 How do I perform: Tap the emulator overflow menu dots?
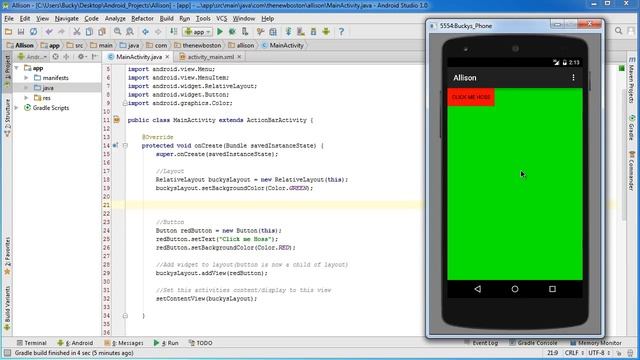pyautogui.click(x=573, y=78)
